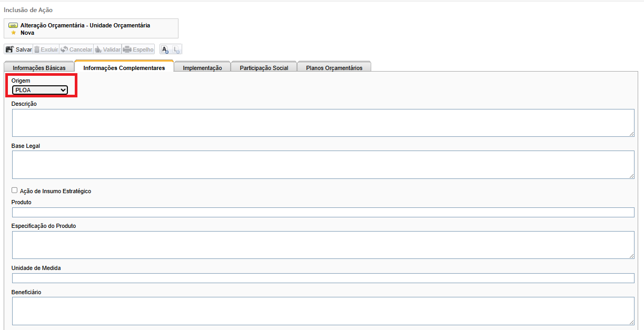Click the Salvar floppy disk button
644x330 pixels.
click(18, 49)
